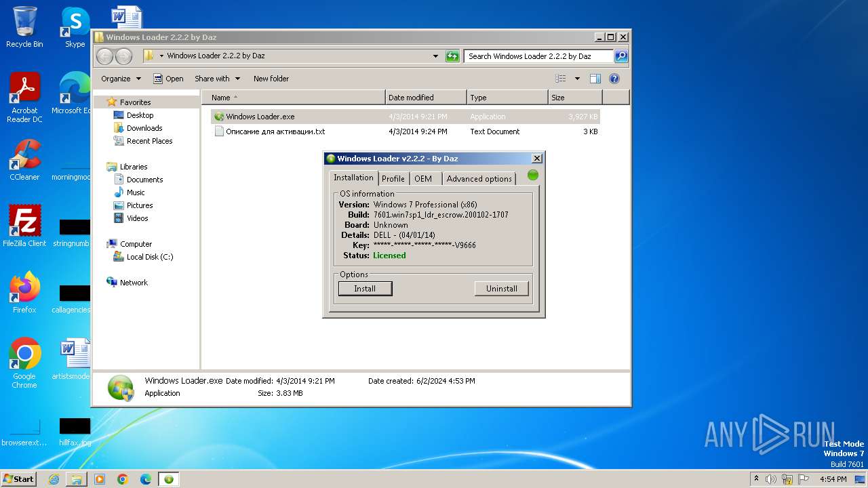Expand the view options dropdown arrow
The height and width of the screenshot is (488, 868).
[x=577, y=79]
